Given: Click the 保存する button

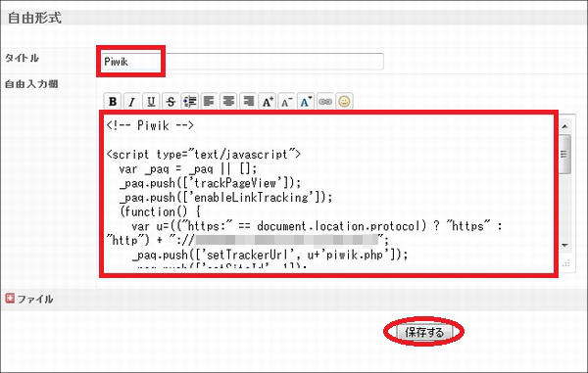Looking at the screenshot, I should pos(424,332).
